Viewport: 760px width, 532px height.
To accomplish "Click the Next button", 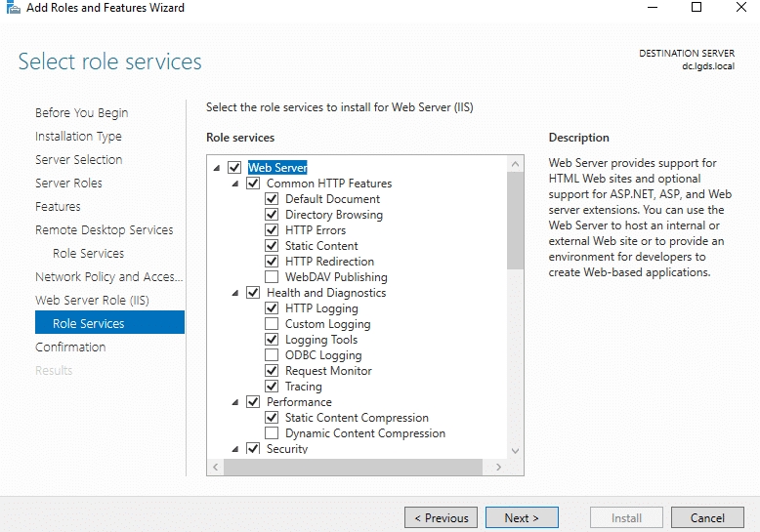I will [x=522, y=518].
